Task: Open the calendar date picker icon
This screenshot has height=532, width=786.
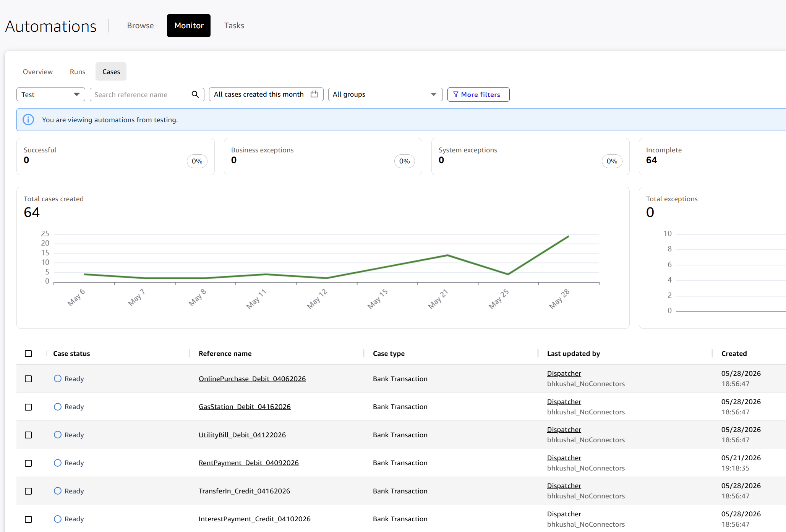Action: click(x=314, y=94)
